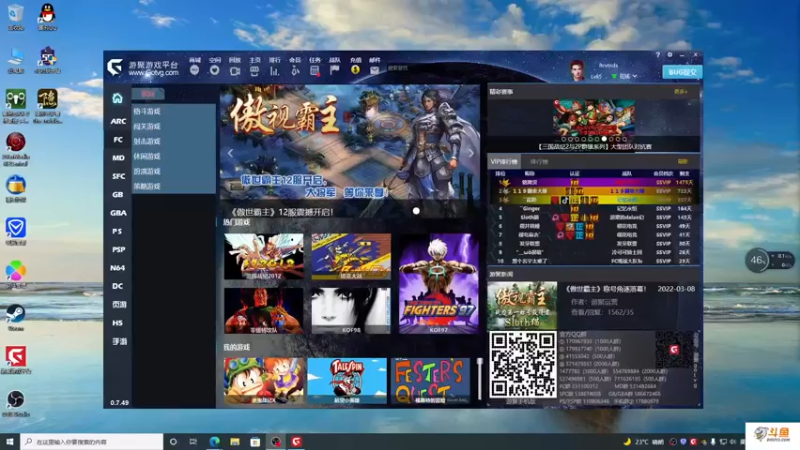Open Fester's Quest game thumbnail

(430, 381)
